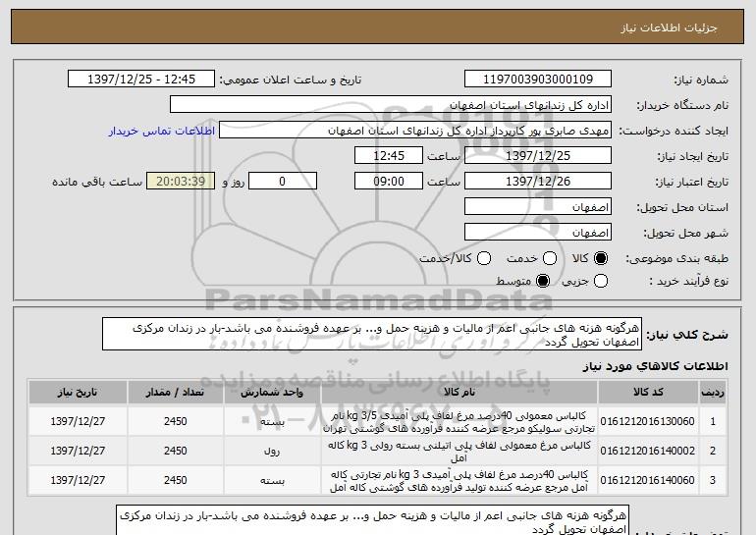
Task: Select the کالا/خدمت radio button
Action: pyautogui.click(x=484, y=259)
